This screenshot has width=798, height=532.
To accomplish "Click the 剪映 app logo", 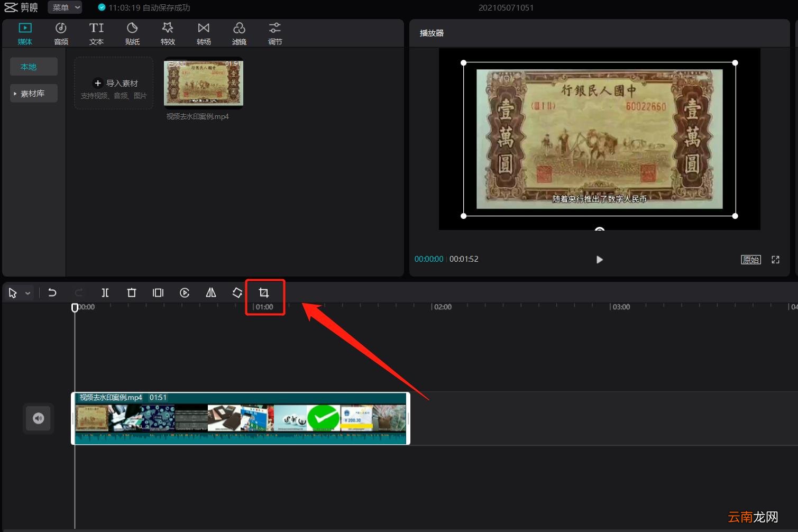I will pos(21,7).
